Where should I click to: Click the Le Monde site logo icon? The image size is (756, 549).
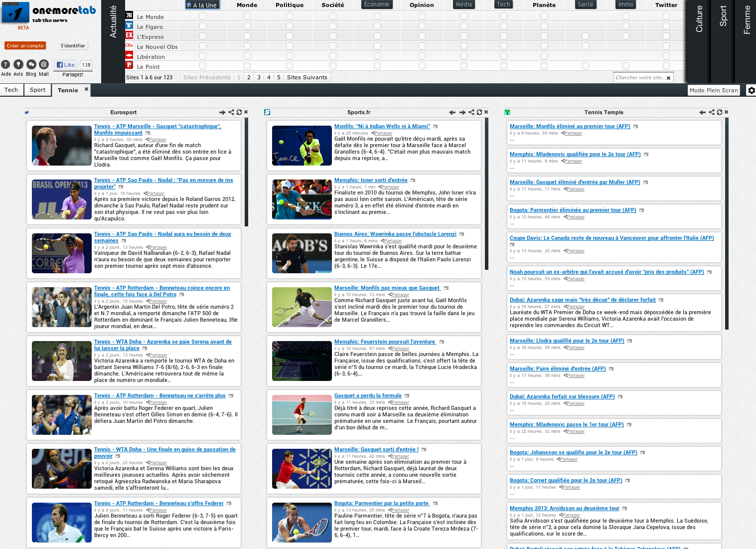tap(129, 15)
